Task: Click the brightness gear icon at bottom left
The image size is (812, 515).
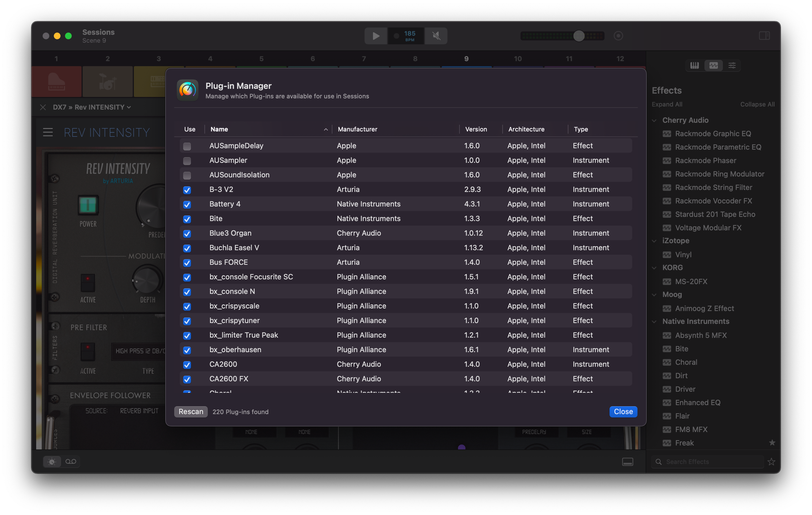Action: click(x=52, y=462)
